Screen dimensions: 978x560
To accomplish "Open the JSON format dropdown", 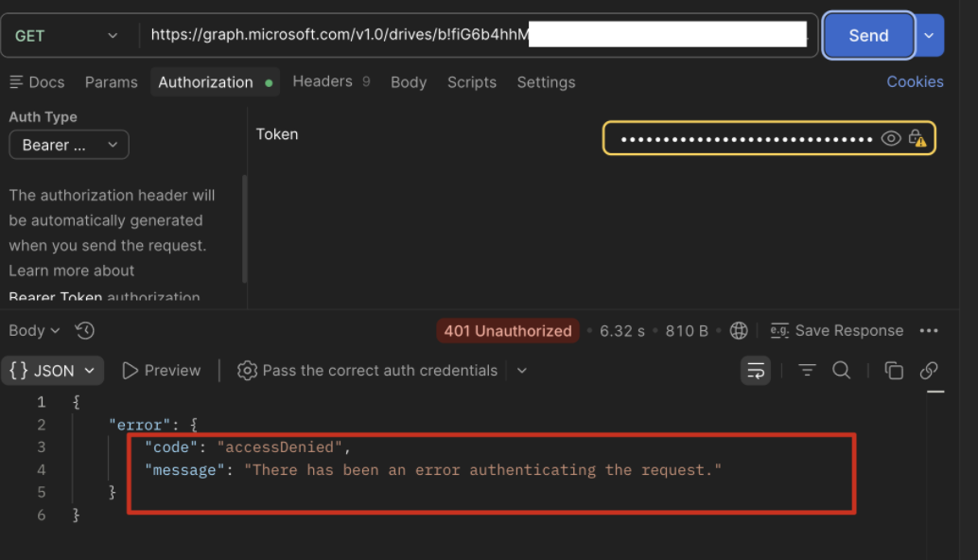I will [x=52, y=371].
